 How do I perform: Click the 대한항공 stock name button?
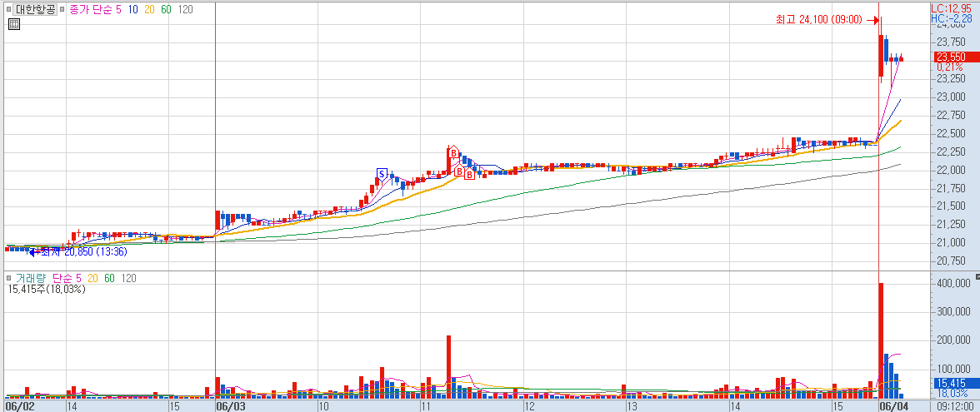pyautogui.click(x=35, y=9)
